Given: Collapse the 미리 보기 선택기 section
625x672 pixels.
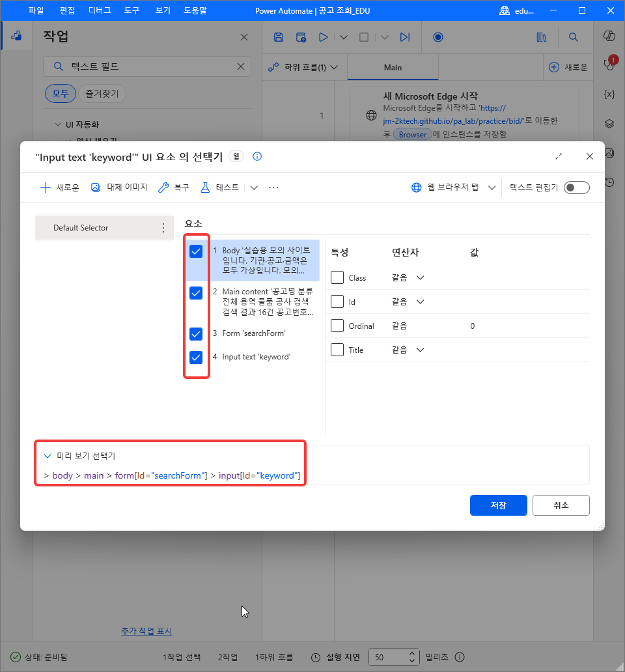Looking at the screenshot, I should [x=48, y=456].
